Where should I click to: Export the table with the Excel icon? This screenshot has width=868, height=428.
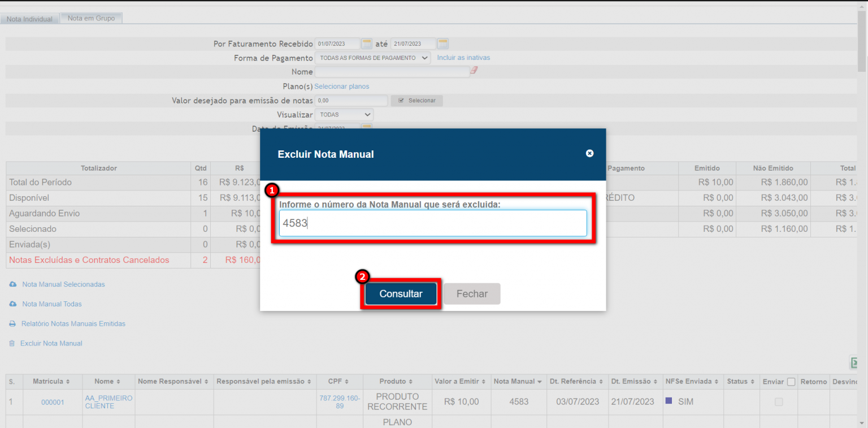[x=854, y=362]
